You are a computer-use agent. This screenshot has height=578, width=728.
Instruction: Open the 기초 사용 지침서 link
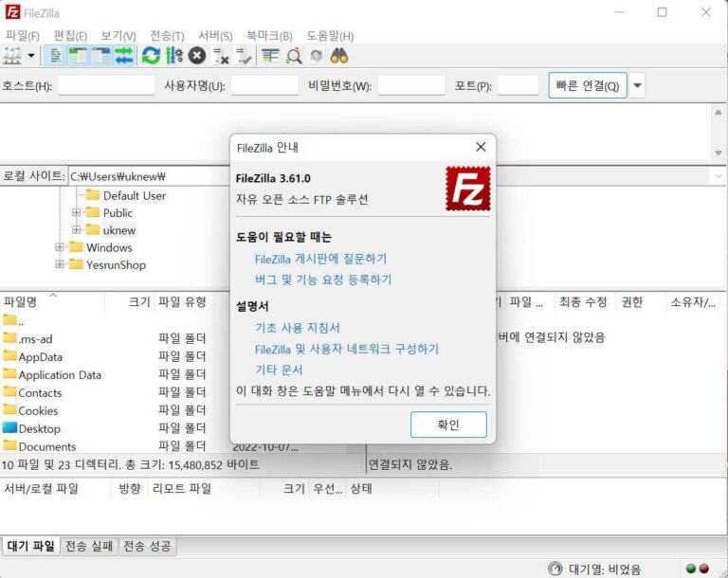pyautogui.click(x=297, y=328)
